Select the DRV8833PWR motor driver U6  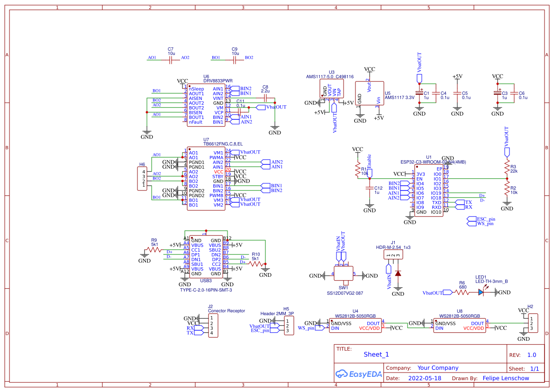tap(206, 104)
